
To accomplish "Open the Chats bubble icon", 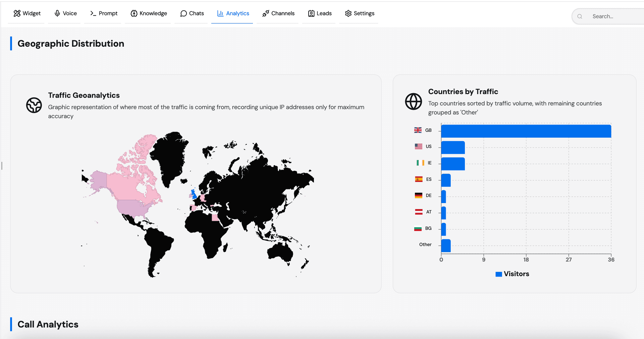I will click(183, 13).
